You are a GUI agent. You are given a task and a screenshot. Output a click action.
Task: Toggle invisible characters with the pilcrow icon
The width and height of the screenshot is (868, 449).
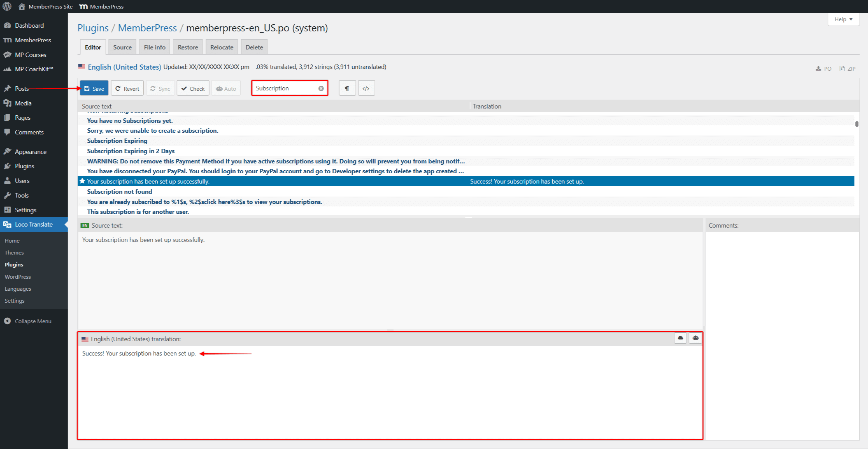347,88
